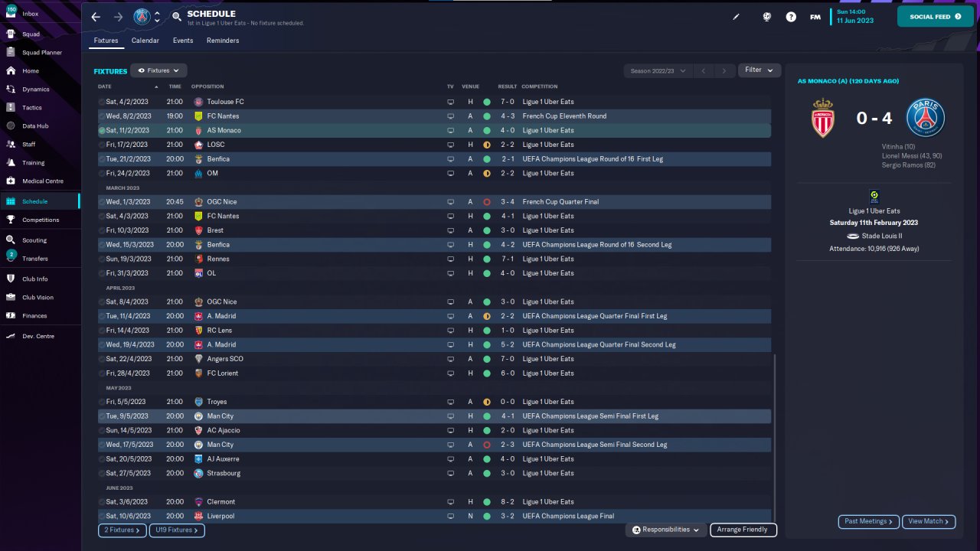Click the Arrange Friendly button

click(743, 530)
